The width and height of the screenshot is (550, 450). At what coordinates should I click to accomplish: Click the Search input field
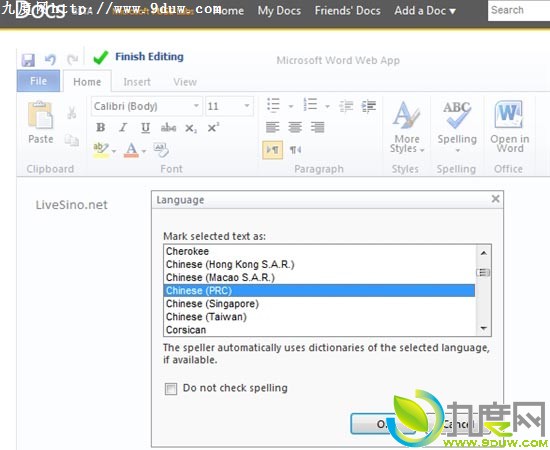[519, 11]
